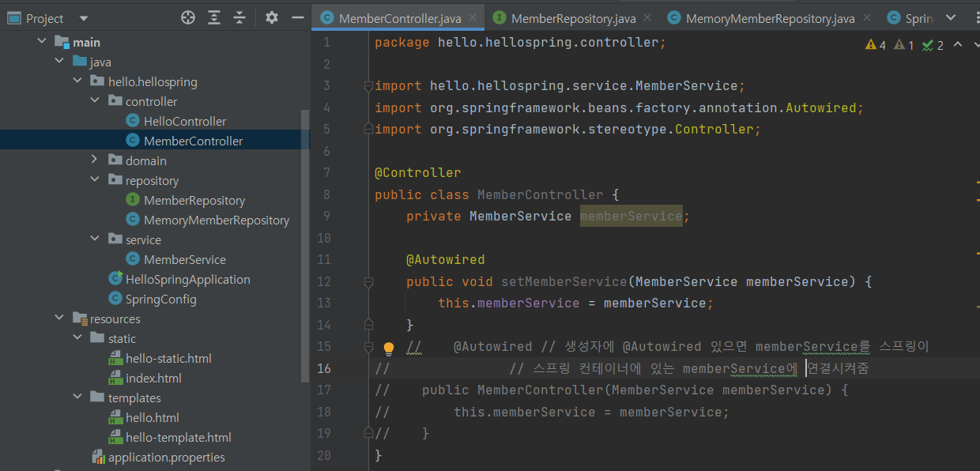This screenshot has width=980, height=471.
Task: Select hello-static.html file
Action: [x=168, y=358]
